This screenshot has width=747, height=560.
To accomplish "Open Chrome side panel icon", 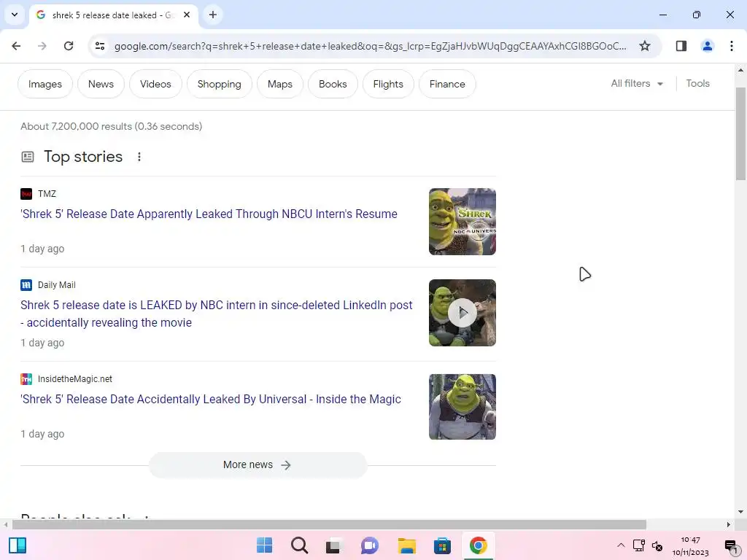I will click(x=681, y=46).
